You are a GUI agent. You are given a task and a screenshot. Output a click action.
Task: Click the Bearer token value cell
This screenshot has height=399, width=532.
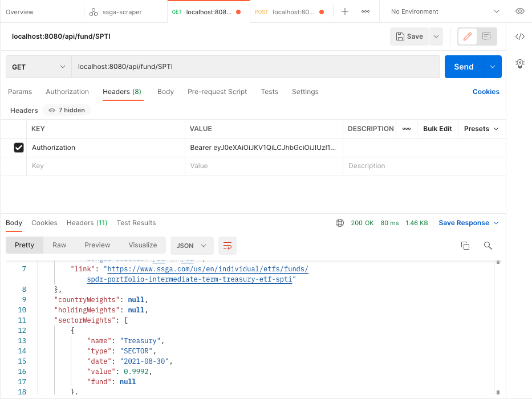click(x=264, y=148)
